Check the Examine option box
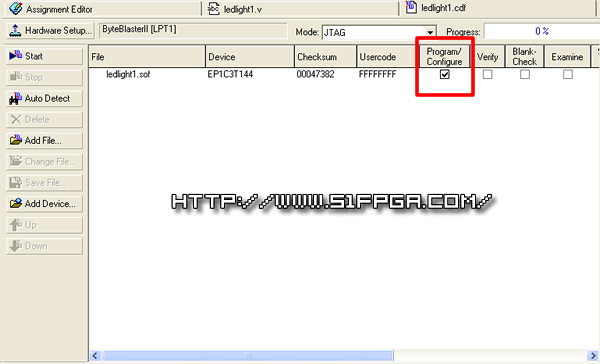Viewport: 600px width, 364px height. pyautogui.click(x=568, y=74)
